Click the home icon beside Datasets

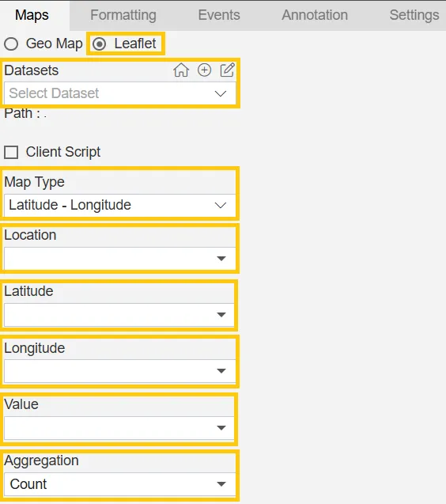pyautogui.click(x=181, y=70)
